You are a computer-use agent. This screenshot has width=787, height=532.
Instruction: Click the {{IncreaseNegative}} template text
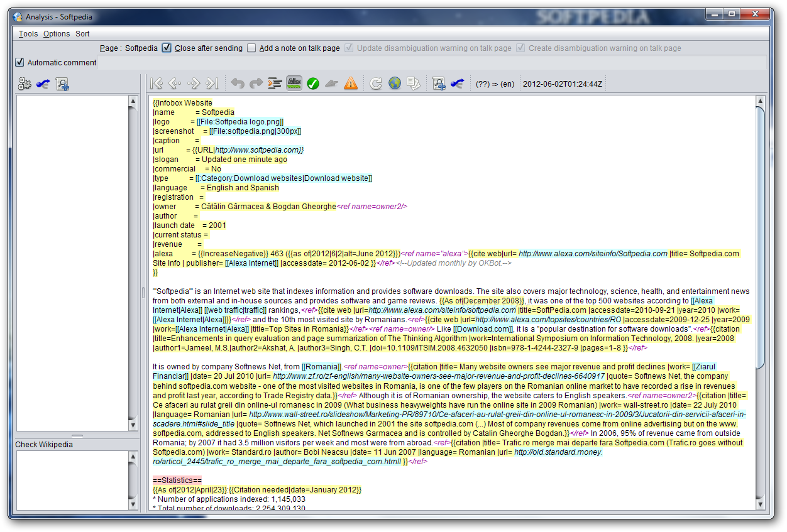click(x=233, y=254)
